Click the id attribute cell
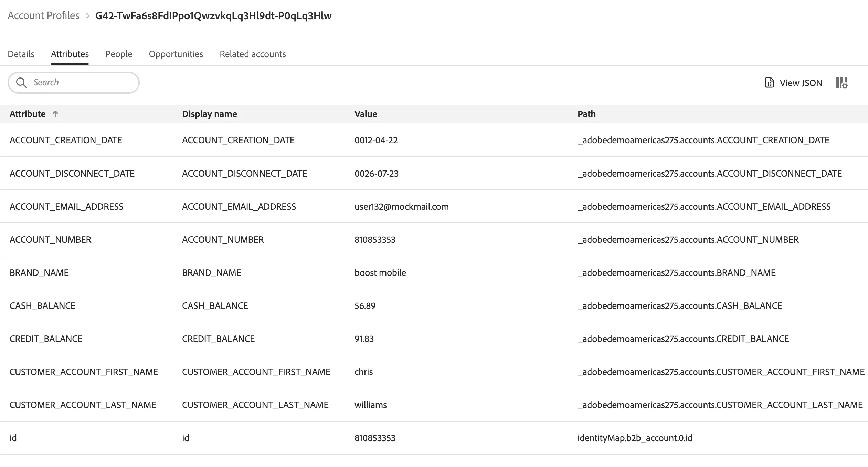 click(x=13, y=438)
